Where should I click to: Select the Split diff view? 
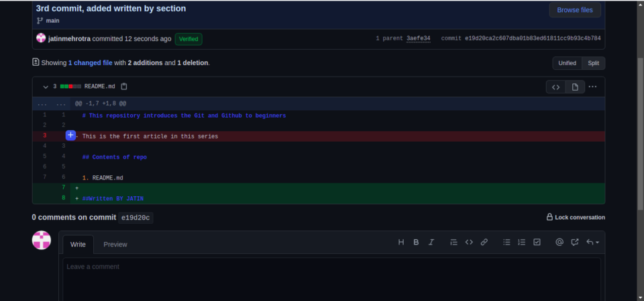594,63
